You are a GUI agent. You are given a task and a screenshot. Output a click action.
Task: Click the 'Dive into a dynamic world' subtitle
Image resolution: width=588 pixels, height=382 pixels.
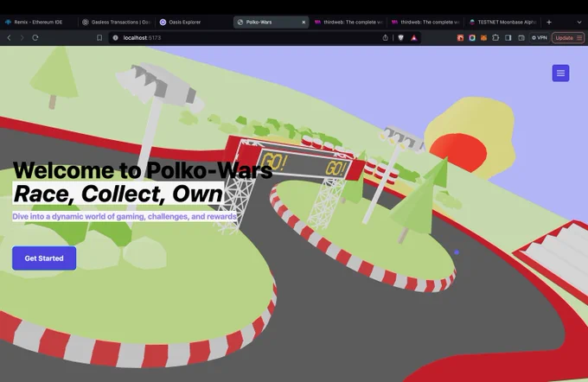125,216
